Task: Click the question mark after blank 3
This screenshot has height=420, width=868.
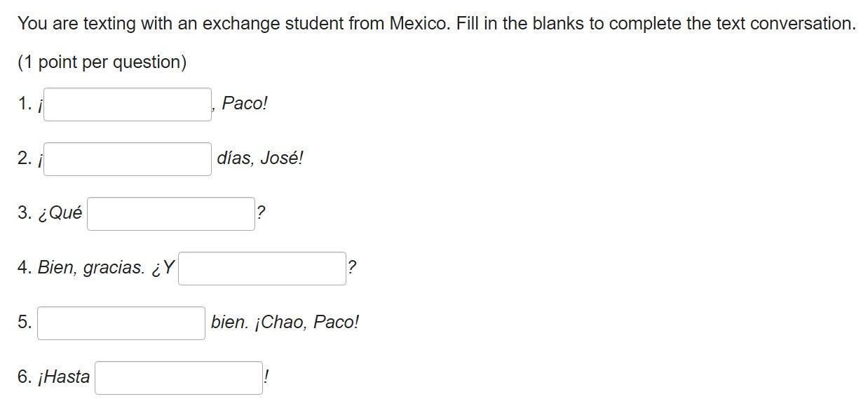Action: click(262, 212)
